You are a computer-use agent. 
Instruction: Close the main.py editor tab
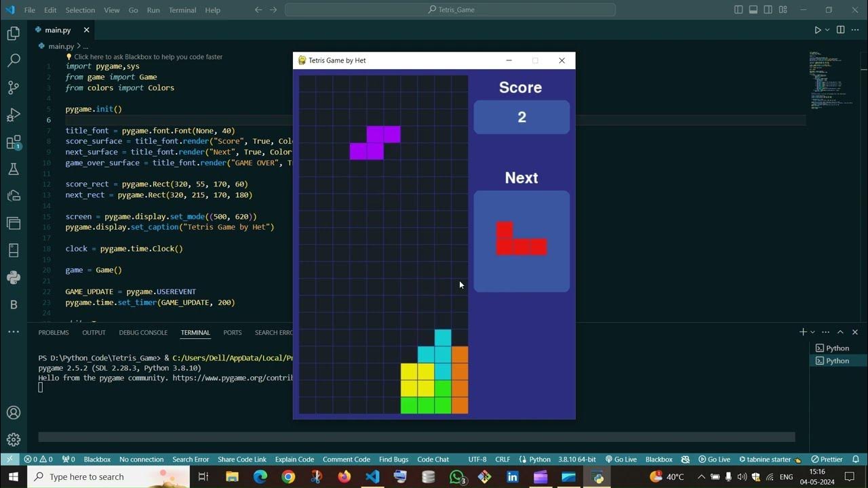(x=86, y=30)
